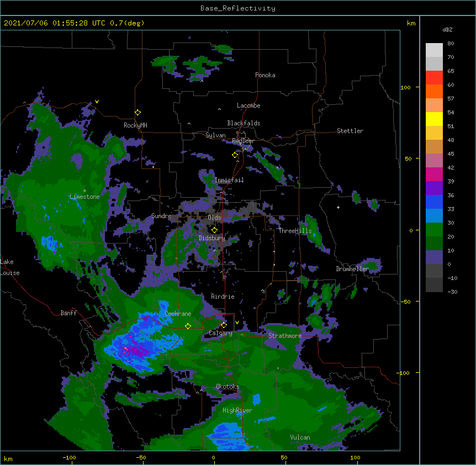Image resolution: width=476 pixels, height=465 pixels.
Task: Select the Base_Reflectivity title
Action: coord(238,8)
